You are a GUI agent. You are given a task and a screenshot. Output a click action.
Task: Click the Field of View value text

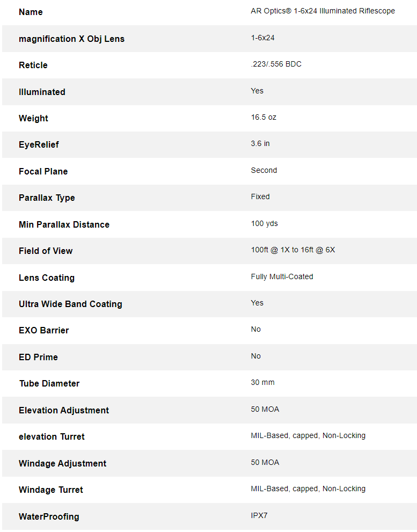tap(293, 250)
